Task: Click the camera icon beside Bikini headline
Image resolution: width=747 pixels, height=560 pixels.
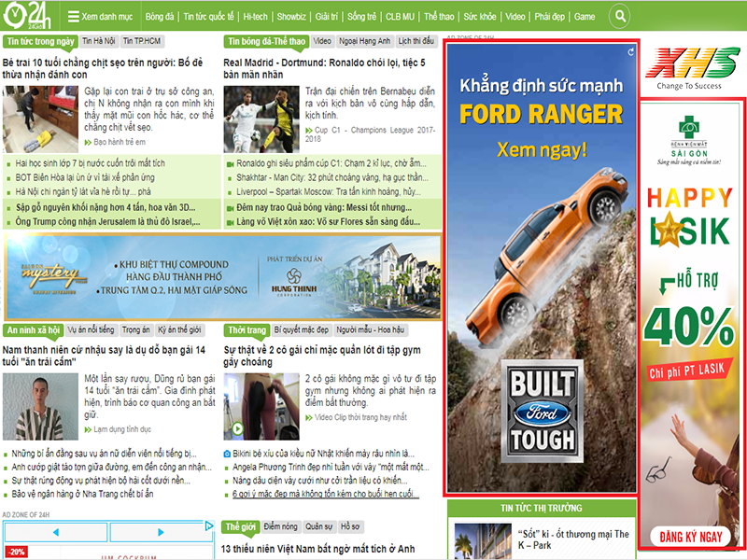Action: 227,454
